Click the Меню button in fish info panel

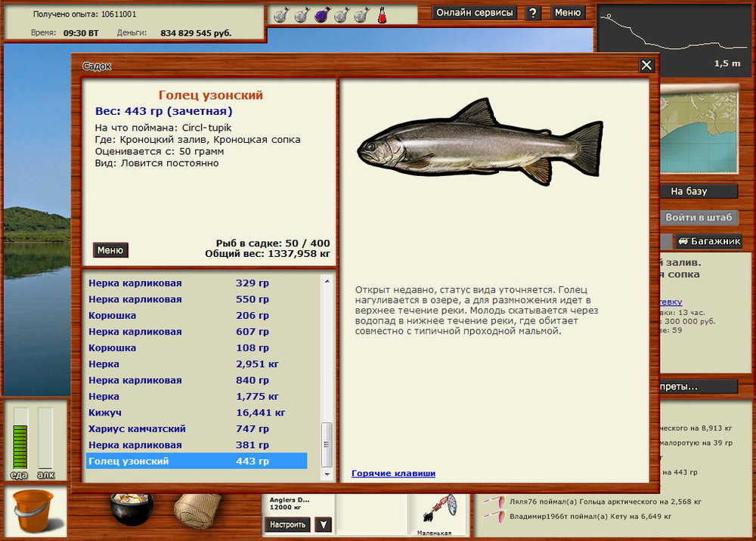110,250
